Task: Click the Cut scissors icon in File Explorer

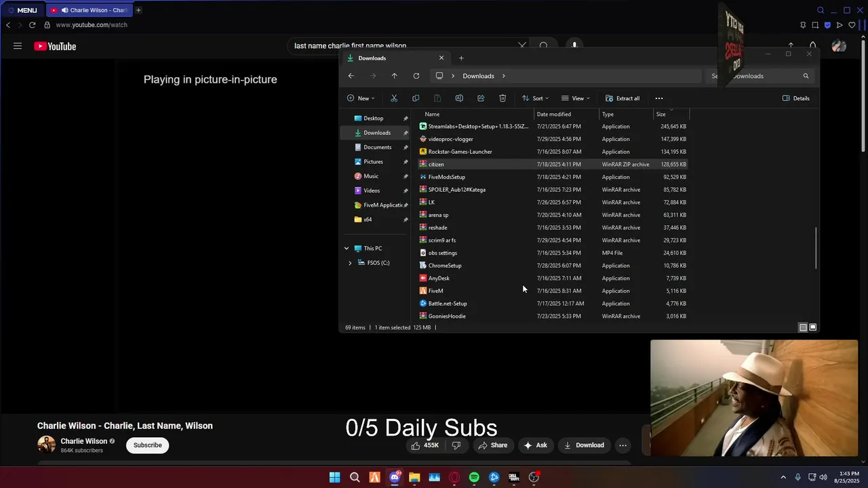Action: click(394, 98)
